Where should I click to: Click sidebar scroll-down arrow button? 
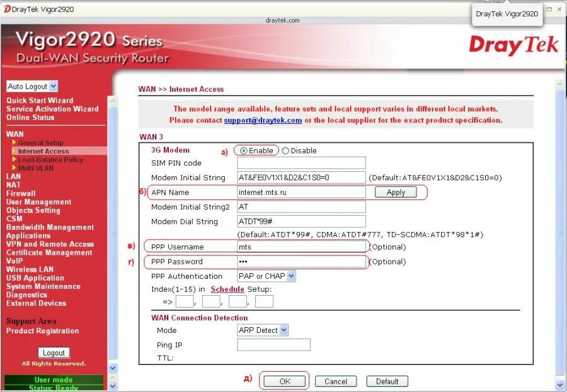[113, 368]
